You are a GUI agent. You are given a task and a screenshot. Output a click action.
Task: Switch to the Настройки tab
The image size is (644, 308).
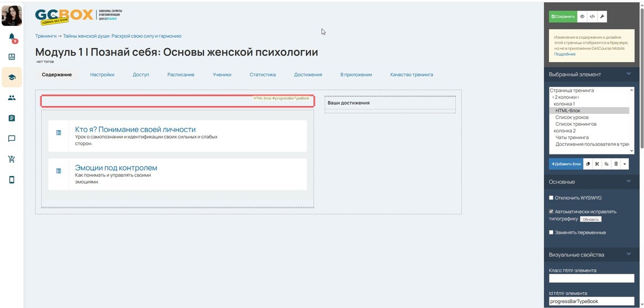pos(102,75)
